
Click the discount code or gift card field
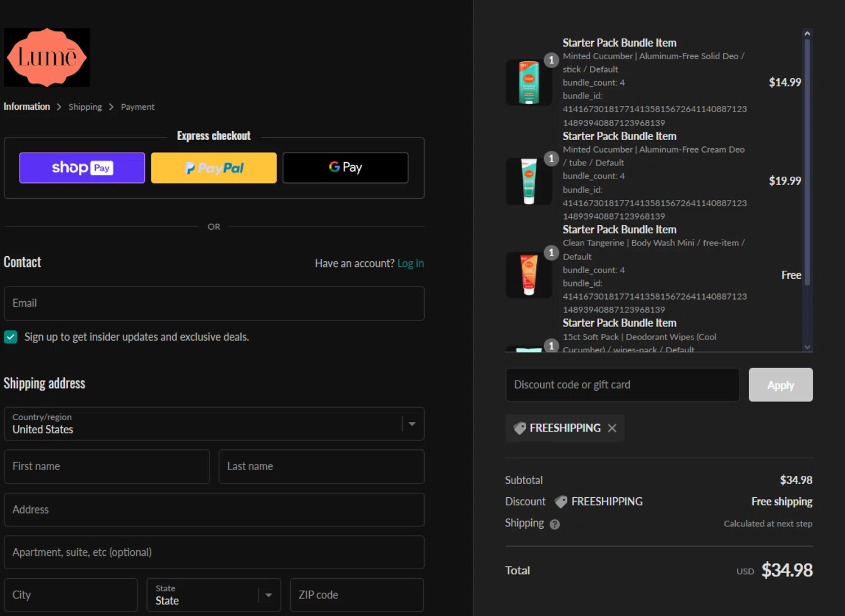(622, 385)
